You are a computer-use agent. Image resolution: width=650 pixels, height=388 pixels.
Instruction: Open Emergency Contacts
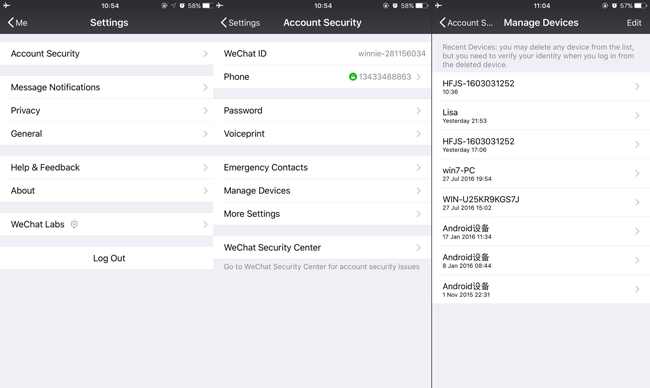tap(322, 167)
